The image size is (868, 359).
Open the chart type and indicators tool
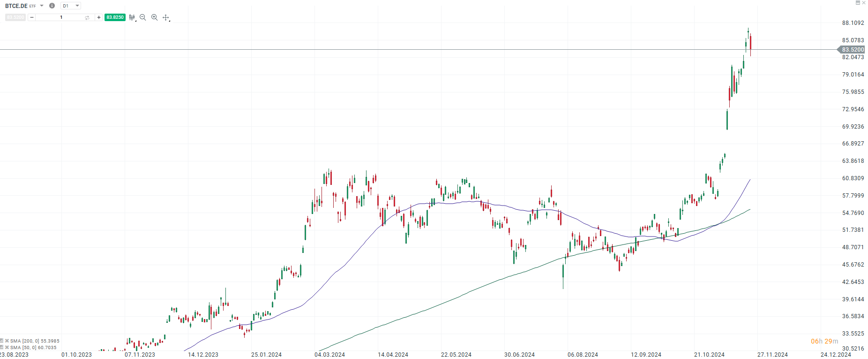point(132,17)
